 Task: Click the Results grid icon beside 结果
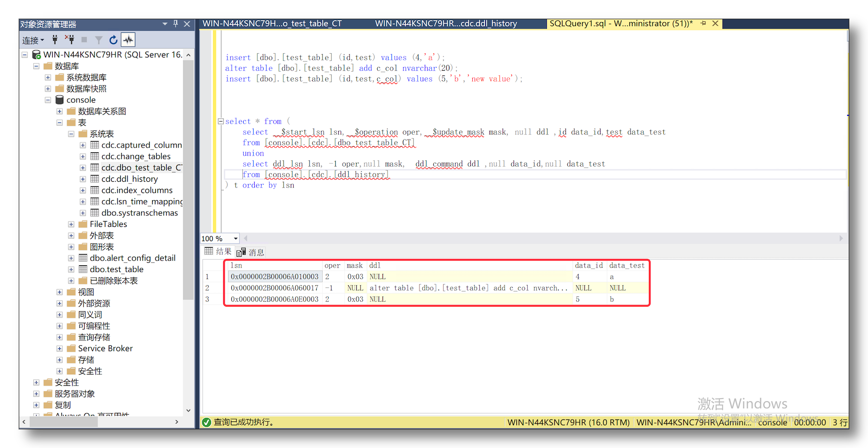[x=209, y=251]
